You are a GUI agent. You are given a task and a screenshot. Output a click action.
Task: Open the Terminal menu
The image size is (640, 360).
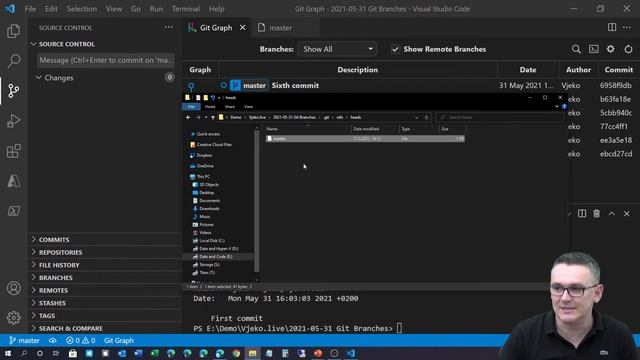(186, 9)
